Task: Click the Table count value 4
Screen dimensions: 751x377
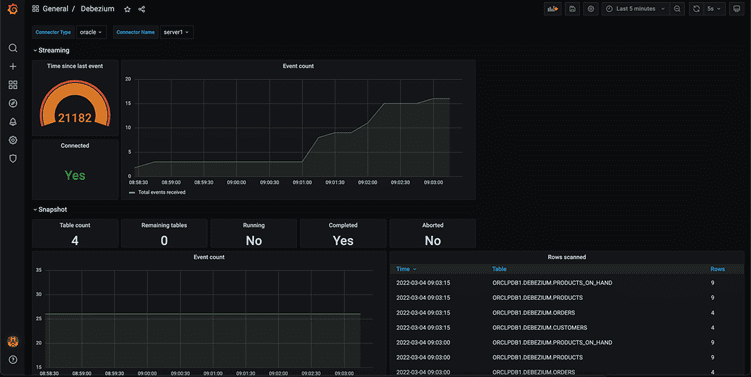Action: tap(75, 240)
